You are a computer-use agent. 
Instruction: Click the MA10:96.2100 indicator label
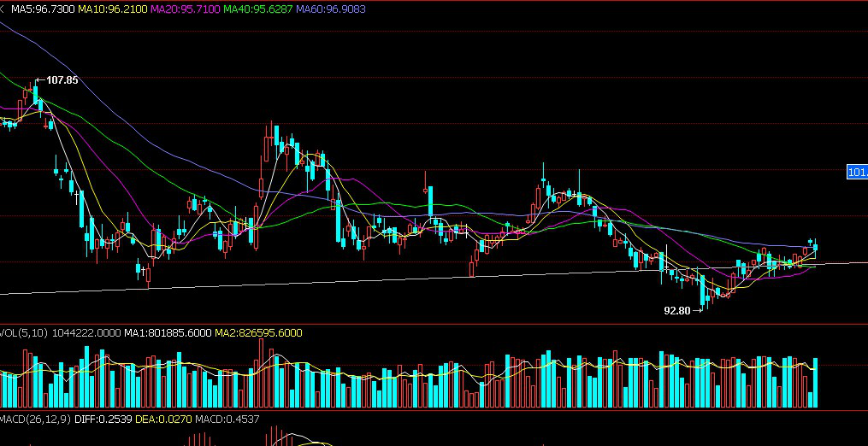[112, 9]
